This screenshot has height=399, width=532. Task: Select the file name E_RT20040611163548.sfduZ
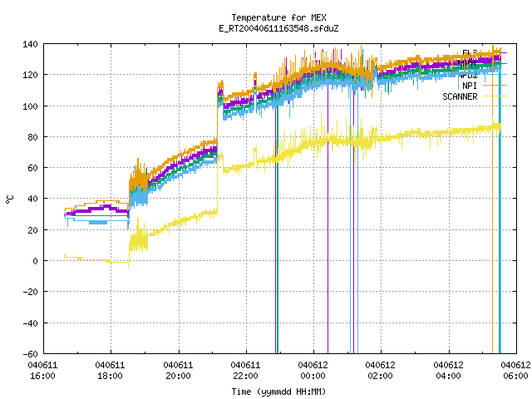coord(278,28)
